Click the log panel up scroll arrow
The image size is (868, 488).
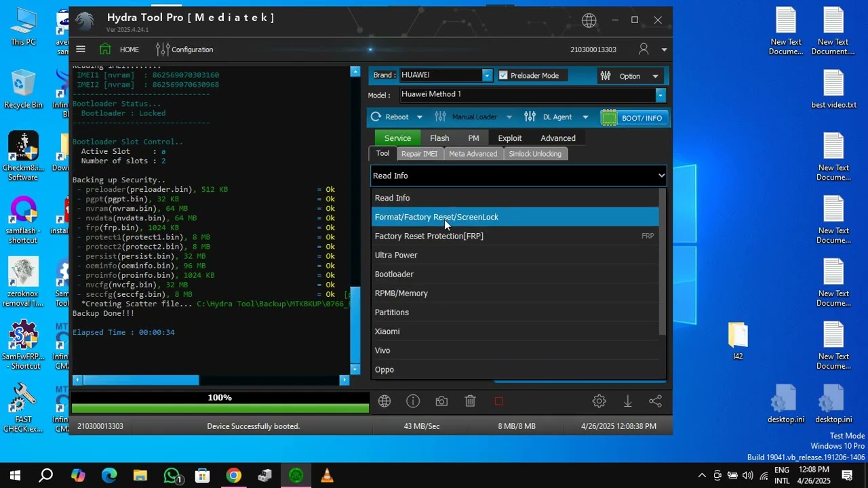click(355, 71)
